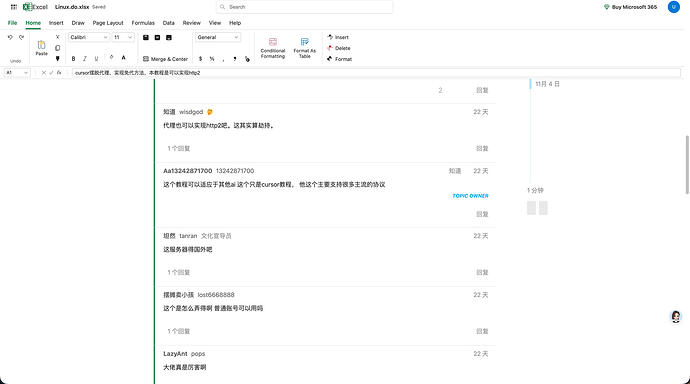Screen dimensions: 690x384
Task: Click Delete in the cells group
Action: (339, 48)
